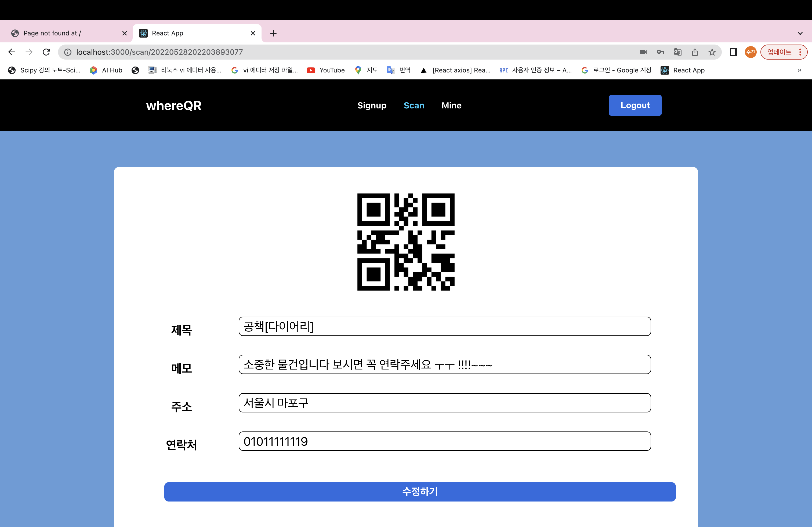Click the back navigation arrow

[x=12, y=52]
